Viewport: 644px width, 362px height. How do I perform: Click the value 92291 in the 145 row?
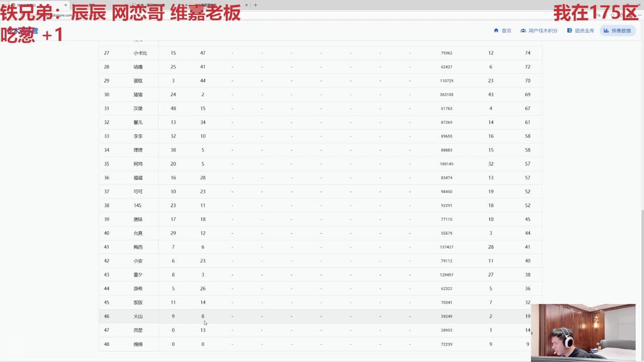point(446,205)
